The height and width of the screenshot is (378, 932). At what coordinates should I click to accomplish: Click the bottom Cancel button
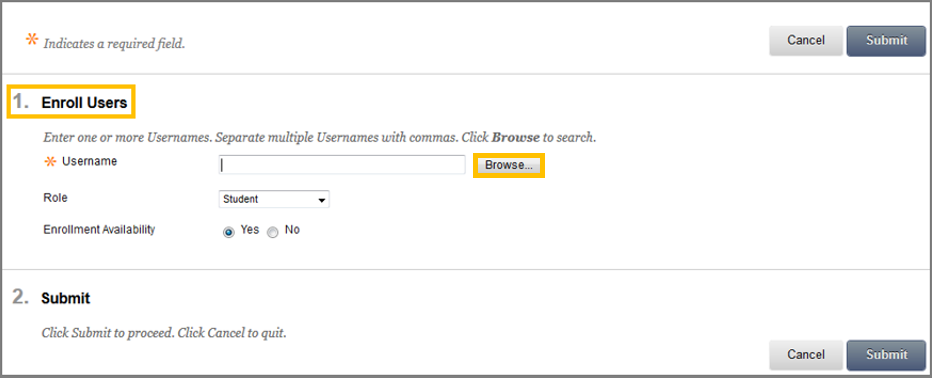(x=806, y=355)
